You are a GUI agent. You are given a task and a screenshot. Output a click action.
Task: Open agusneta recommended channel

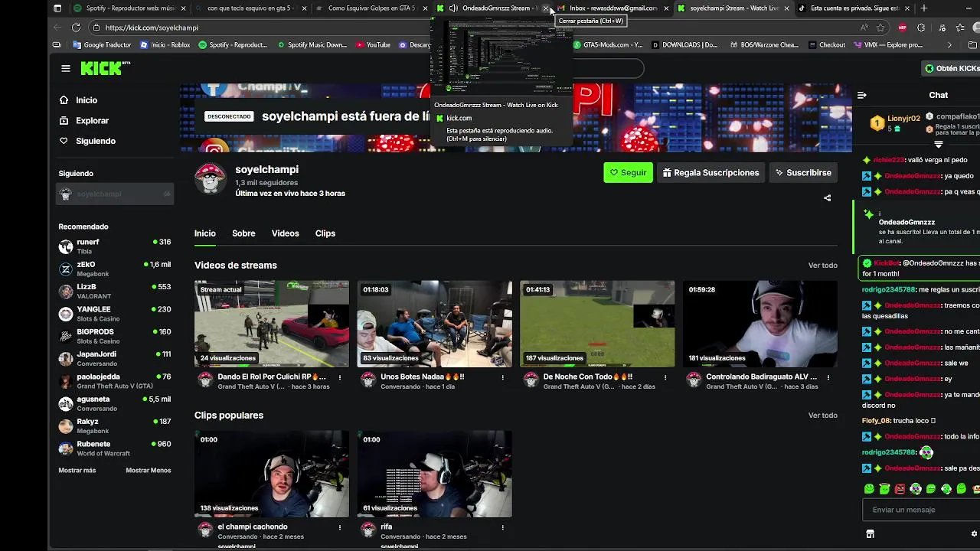[x=115, y=403]
